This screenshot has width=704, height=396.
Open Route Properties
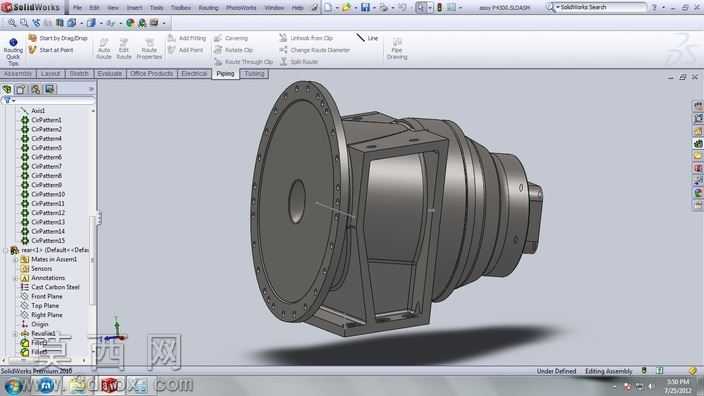[149, 48]
